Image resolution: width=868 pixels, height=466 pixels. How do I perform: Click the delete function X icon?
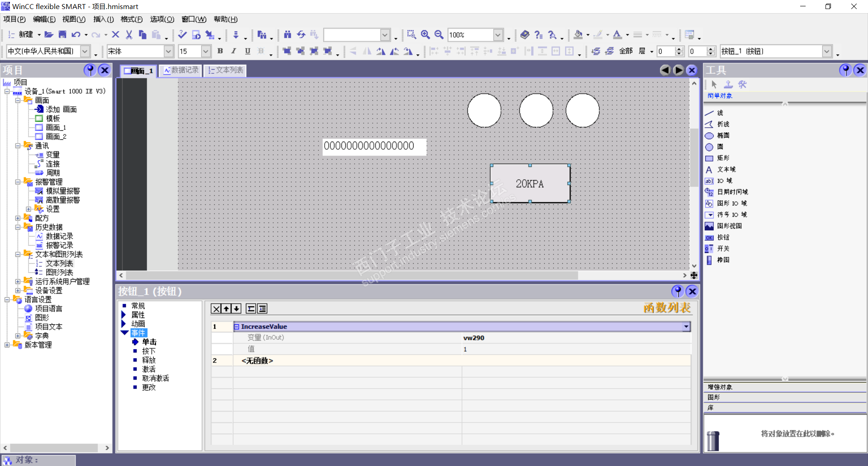click(x=216, y=309)
